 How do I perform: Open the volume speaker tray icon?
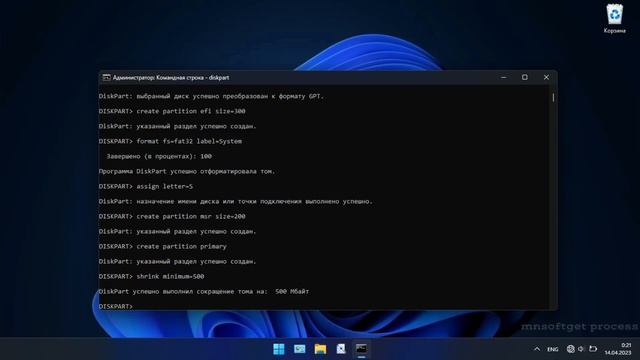(581, 349)
